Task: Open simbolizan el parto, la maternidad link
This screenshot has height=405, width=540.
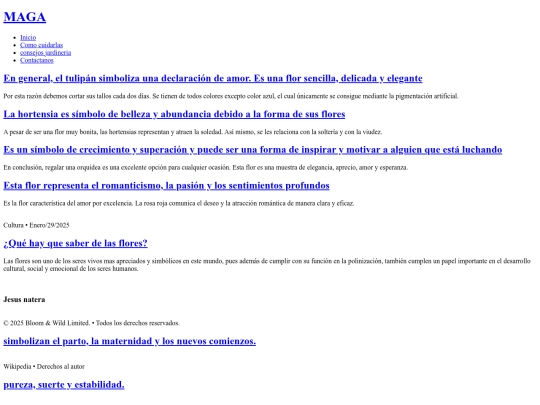Action: click(129, 341)
